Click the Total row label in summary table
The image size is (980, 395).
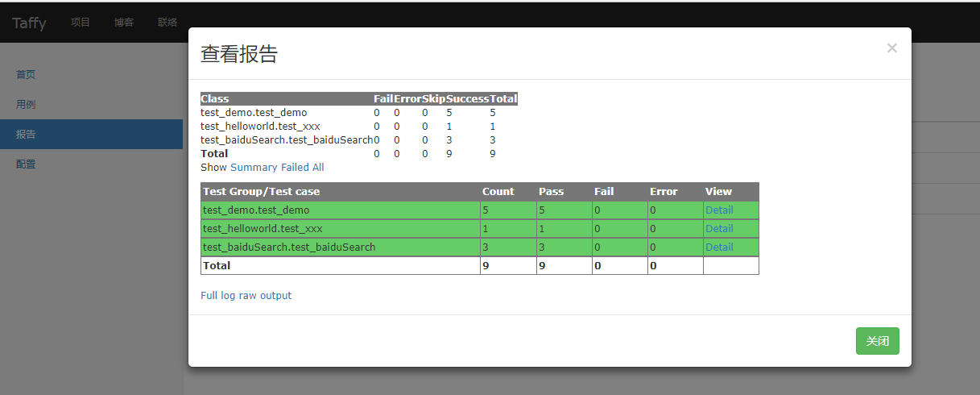coord(214,153)
